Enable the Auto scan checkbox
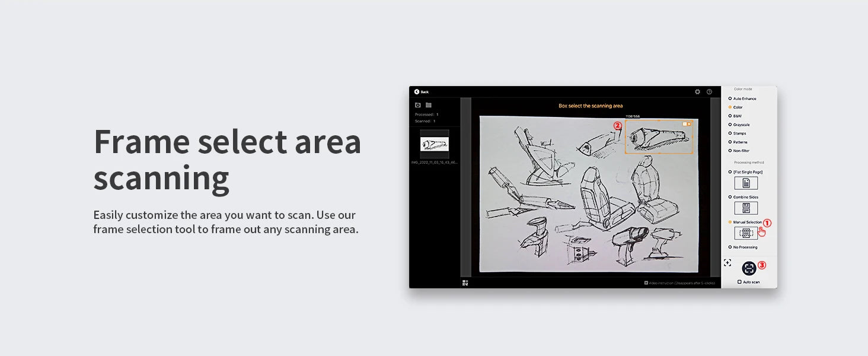This screenshot has height=356, width=868. pos(739,282)
